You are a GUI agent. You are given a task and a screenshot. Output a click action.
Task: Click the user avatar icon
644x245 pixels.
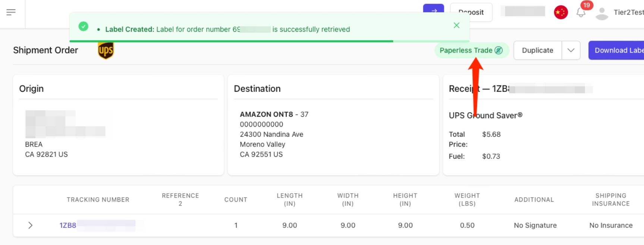pyautogui.click(x=601, y=13)
